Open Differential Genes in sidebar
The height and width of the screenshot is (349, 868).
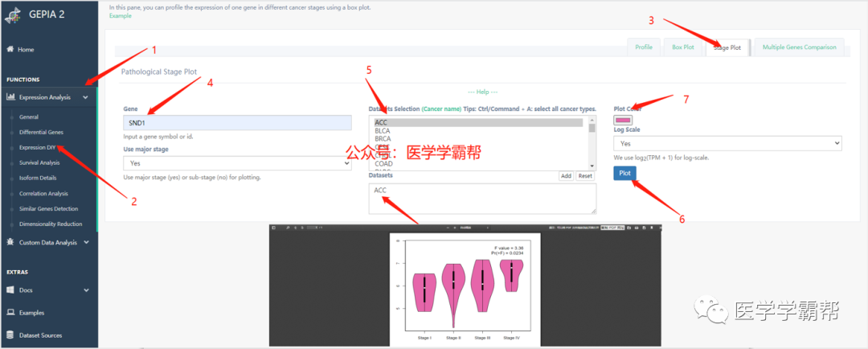[x=41, y=133]
